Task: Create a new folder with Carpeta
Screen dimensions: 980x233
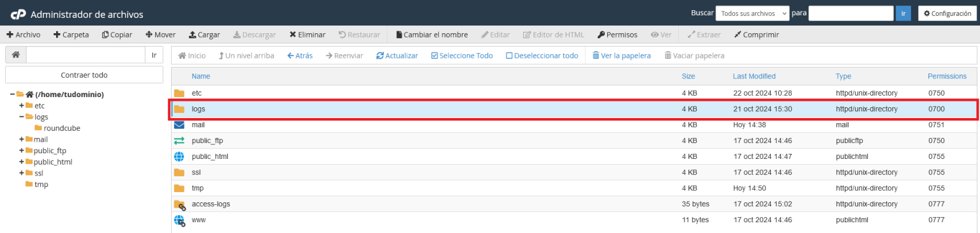Action: [x=71, y=34]
